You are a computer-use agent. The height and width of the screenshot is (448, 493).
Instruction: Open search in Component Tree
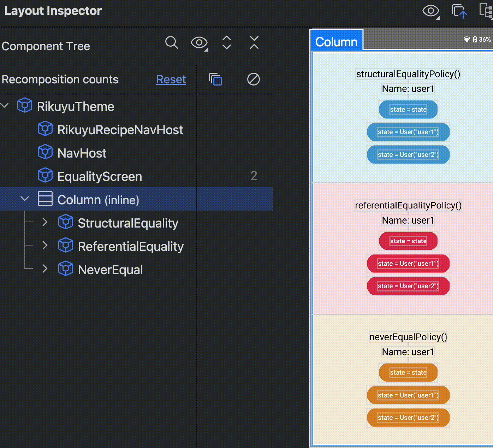pyautogui.click(x=172, y=43)
